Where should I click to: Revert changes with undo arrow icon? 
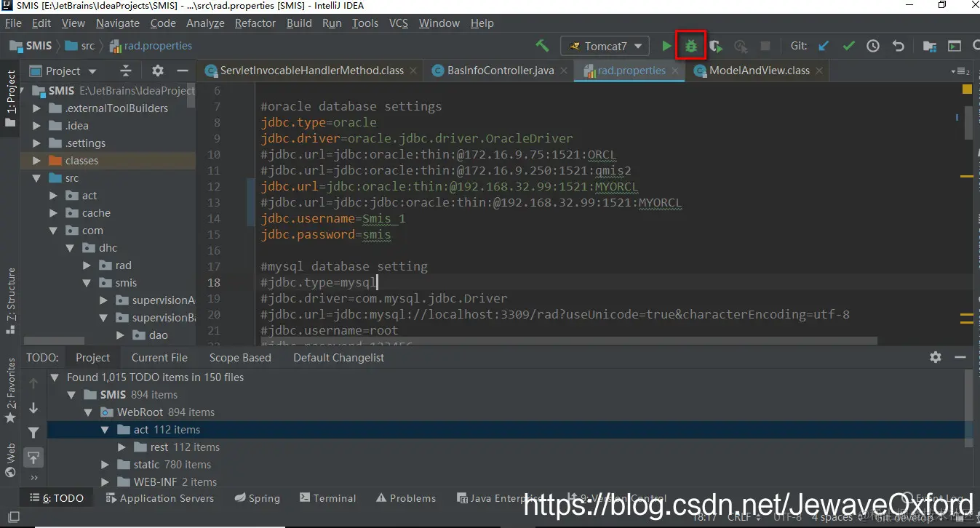899,46
